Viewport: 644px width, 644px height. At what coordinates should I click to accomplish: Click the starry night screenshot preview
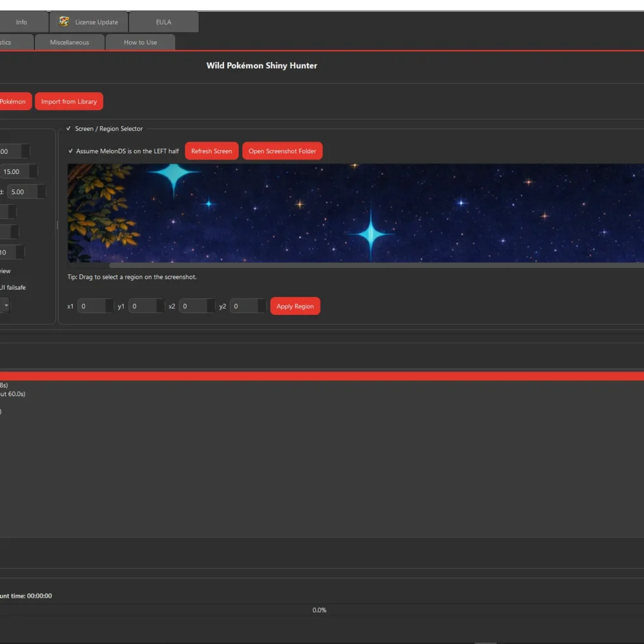tap(355, 213)
